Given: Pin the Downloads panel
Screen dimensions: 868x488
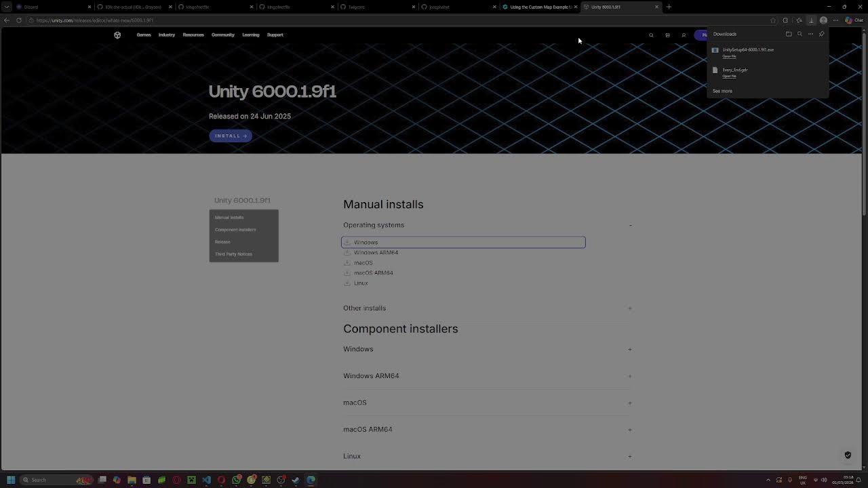Looking at the screenshot, I should [821, 34].
